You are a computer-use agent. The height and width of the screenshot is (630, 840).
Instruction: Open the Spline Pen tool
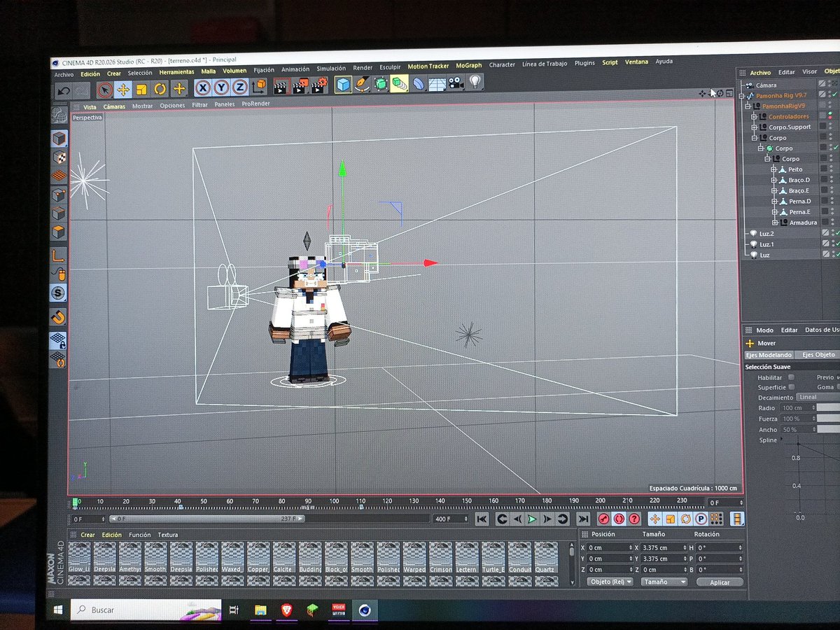click(x=362, y=84)
